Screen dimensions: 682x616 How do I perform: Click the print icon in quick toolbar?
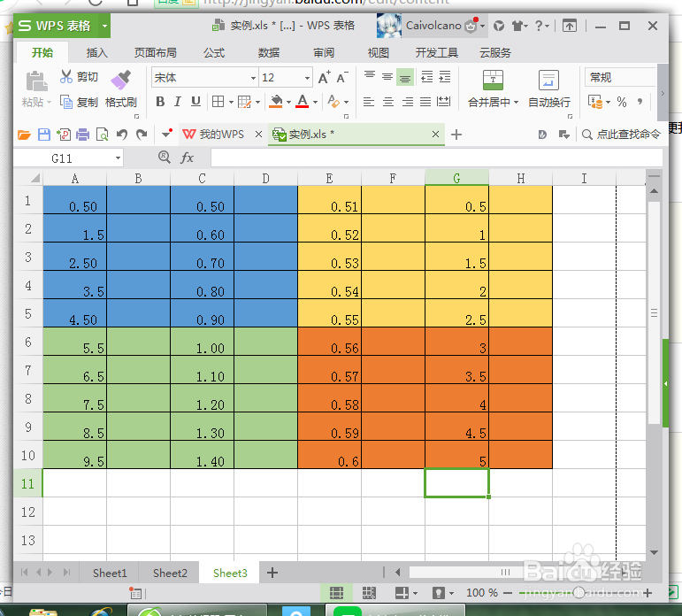(82, 135)
